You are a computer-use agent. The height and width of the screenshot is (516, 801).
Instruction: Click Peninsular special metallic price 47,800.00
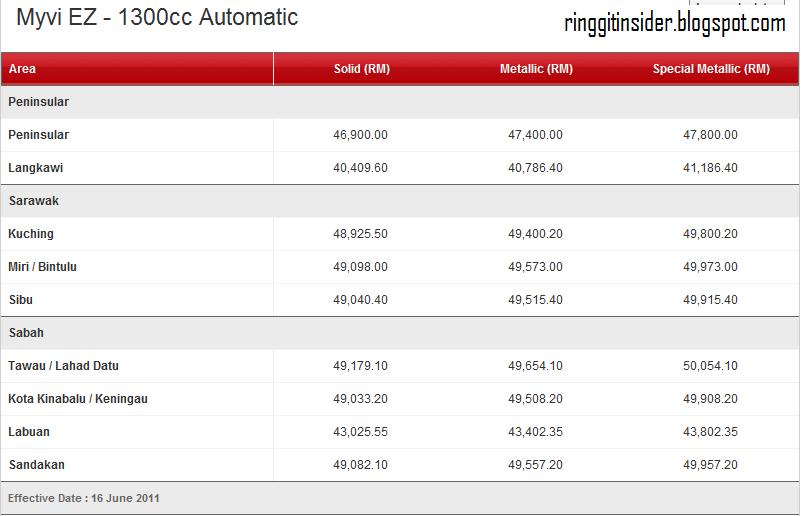click(710, 135)
